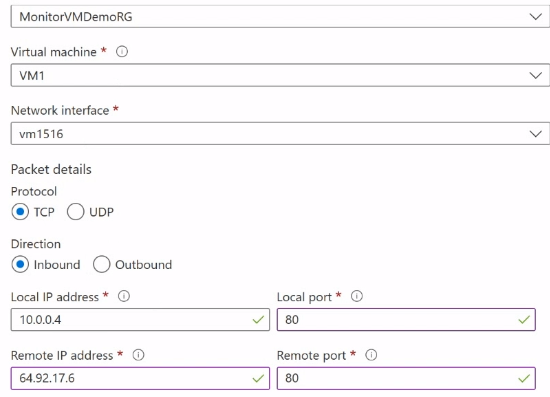Click green checkmark in Remote IP address field
The width and height of the screenshot is (550, 397).
point(258,378)
